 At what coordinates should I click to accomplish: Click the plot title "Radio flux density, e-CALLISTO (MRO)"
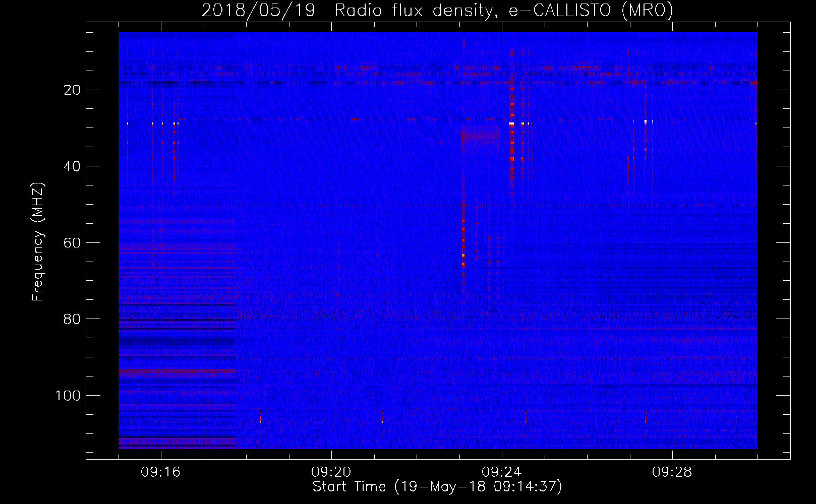(504, 11)
